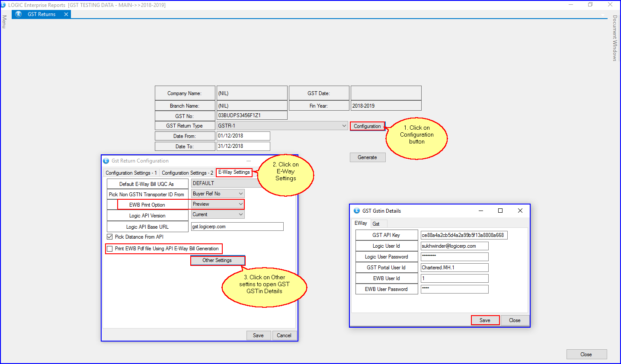Click the Date From field
Screen dimensions: 621x364
tap(243, 136)
